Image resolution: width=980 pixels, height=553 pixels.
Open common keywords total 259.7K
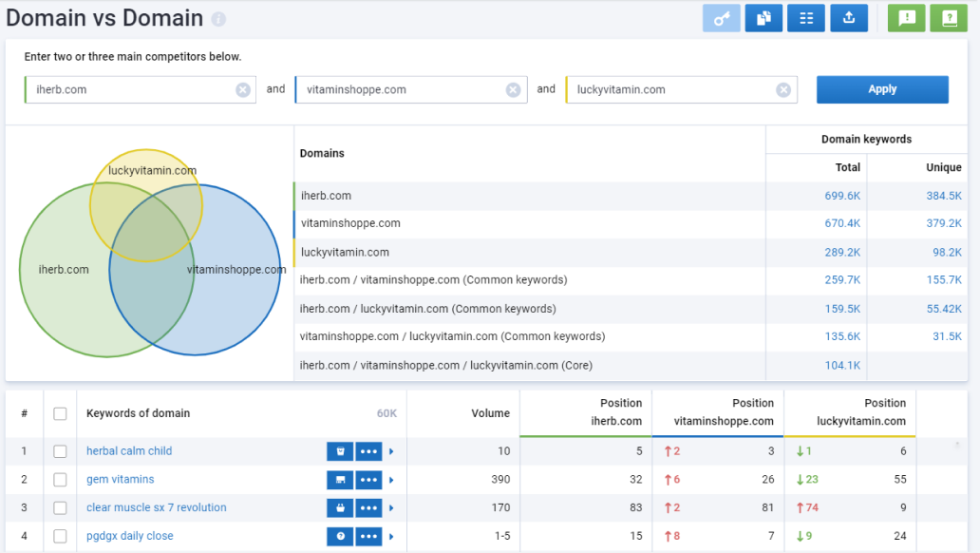(x=842, y=279)
